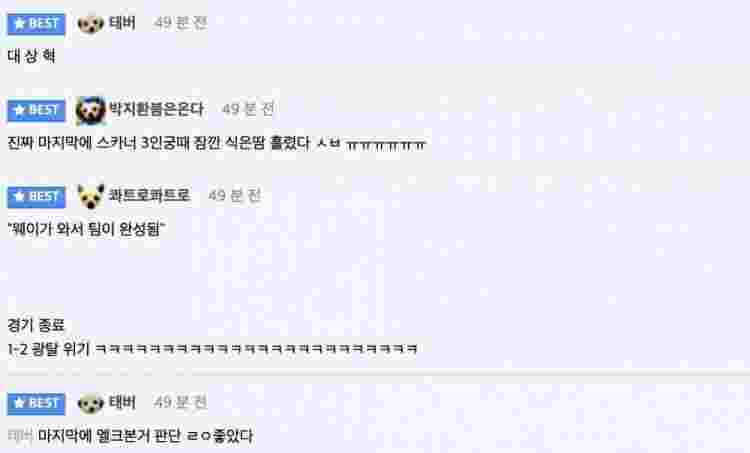This screenshot has width=750, height=453.
Task: Click the gray 테버 mention tag before 마지막에
Action: tap(20, 436)
